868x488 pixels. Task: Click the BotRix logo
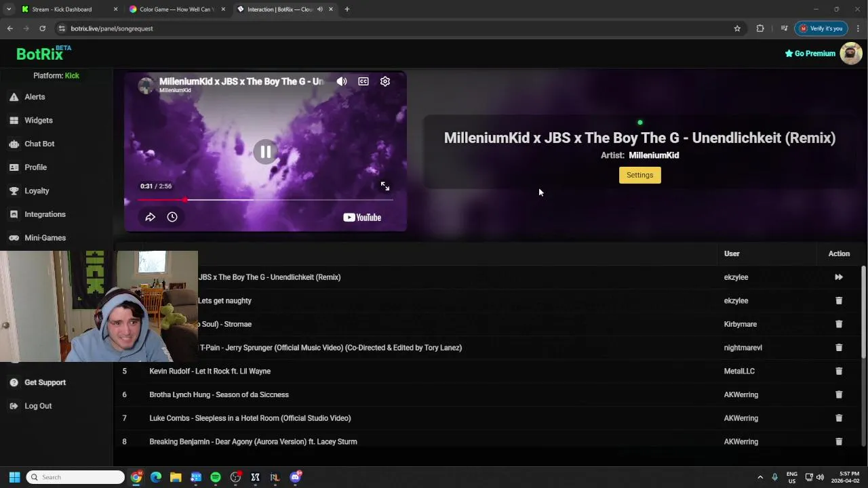(43, 53)
